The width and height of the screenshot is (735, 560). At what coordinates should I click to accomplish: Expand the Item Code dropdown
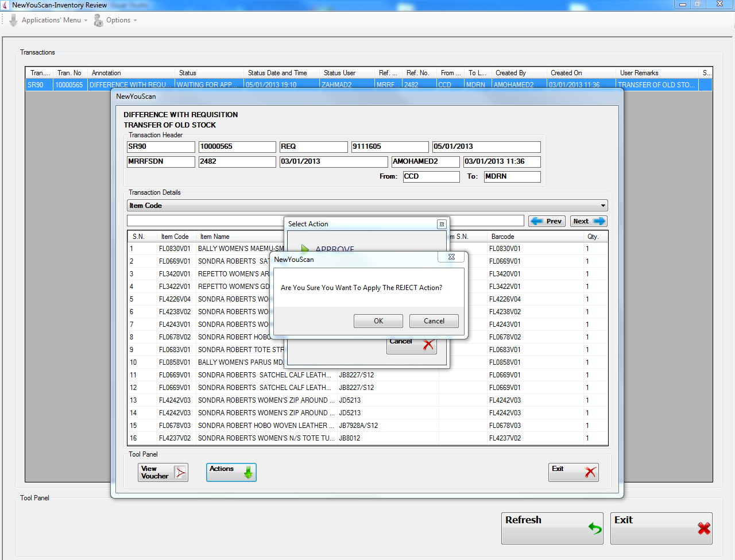tap(603, 206)
